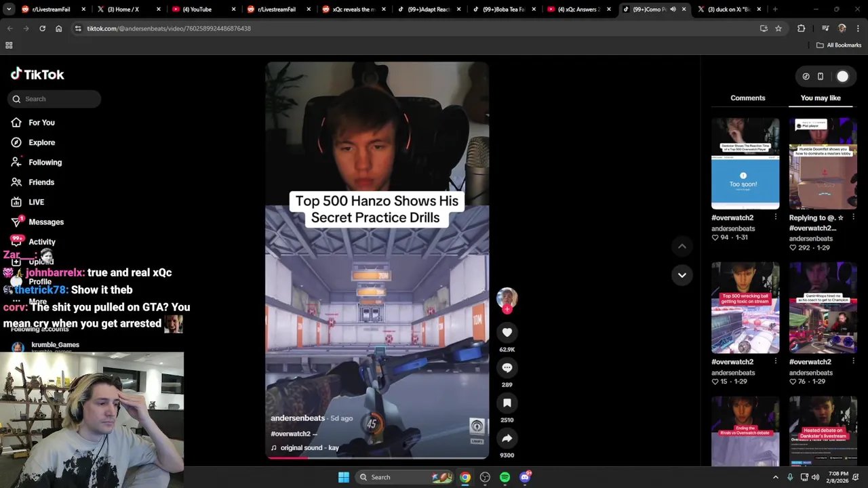Screen dimensions: 868x488
Task: Open the #overwatch2 hashtag on the video
Action: click(291, 434)
